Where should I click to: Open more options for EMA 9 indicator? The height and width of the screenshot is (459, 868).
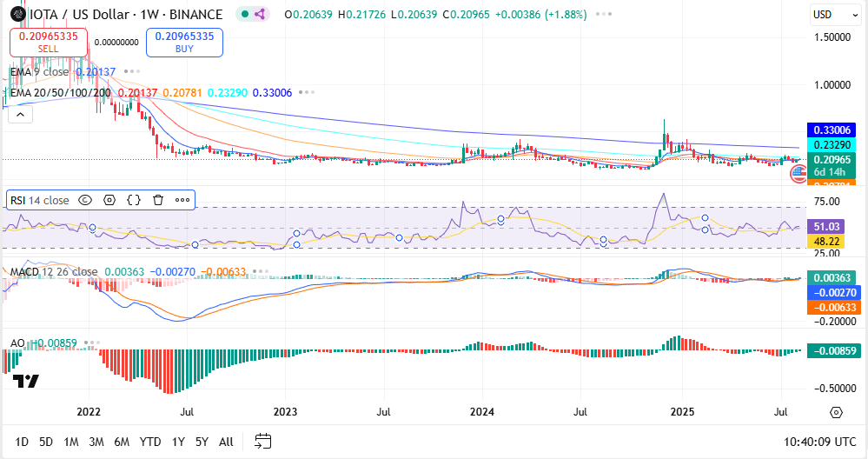coord(132,71)
